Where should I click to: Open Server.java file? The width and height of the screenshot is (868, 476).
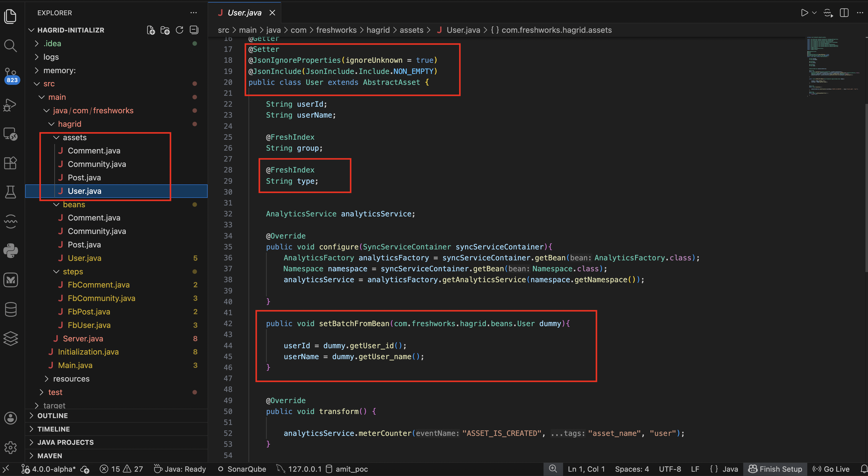(x=116, y=339)
